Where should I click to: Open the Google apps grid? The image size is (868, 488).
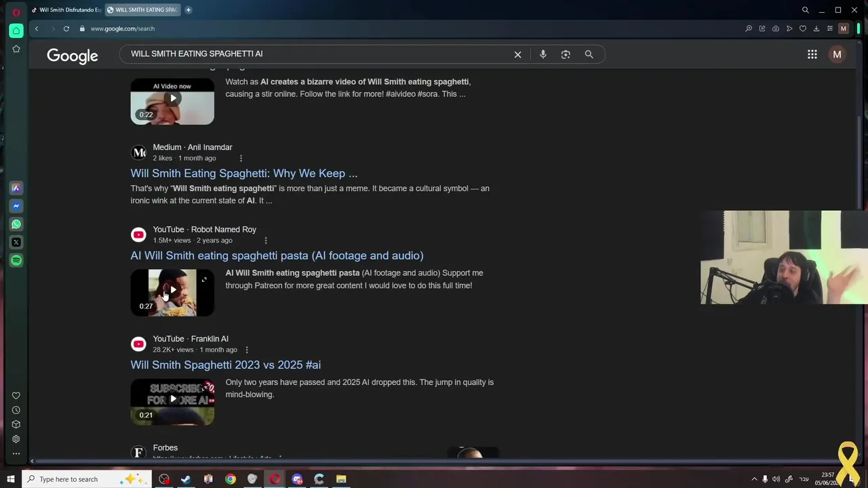click(812, 54)
